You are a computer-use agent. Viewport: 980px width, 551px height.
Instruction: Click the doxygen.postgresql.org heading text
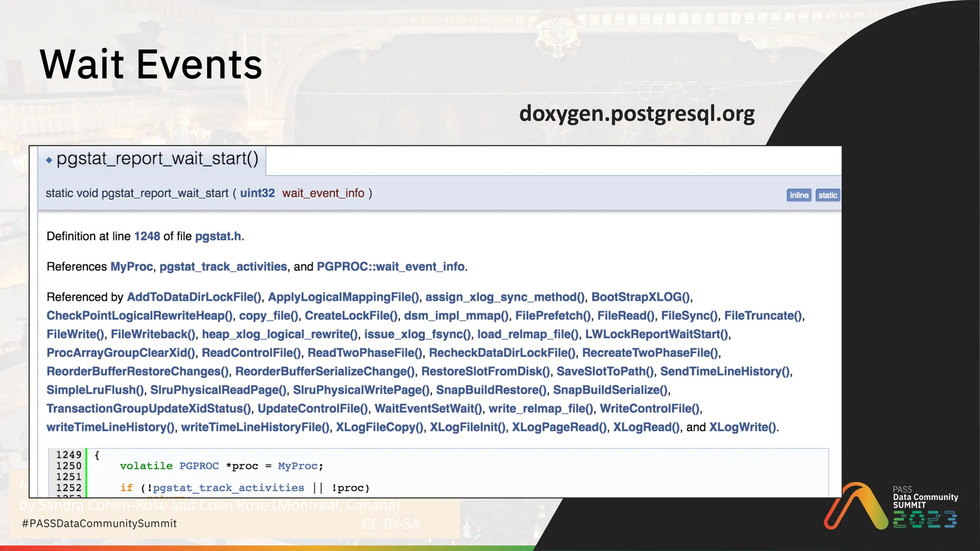pos(636,114)
